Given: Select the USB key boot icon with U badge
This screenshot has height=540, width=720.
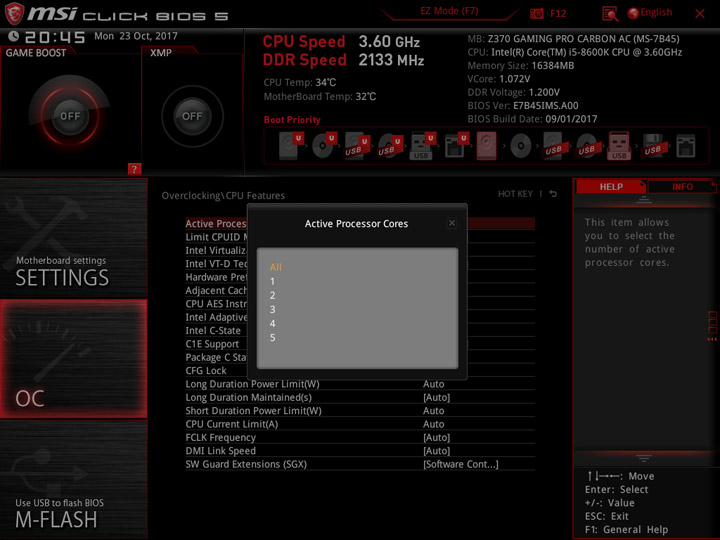Looking at the screenshot, I should [x=422, y=146].
